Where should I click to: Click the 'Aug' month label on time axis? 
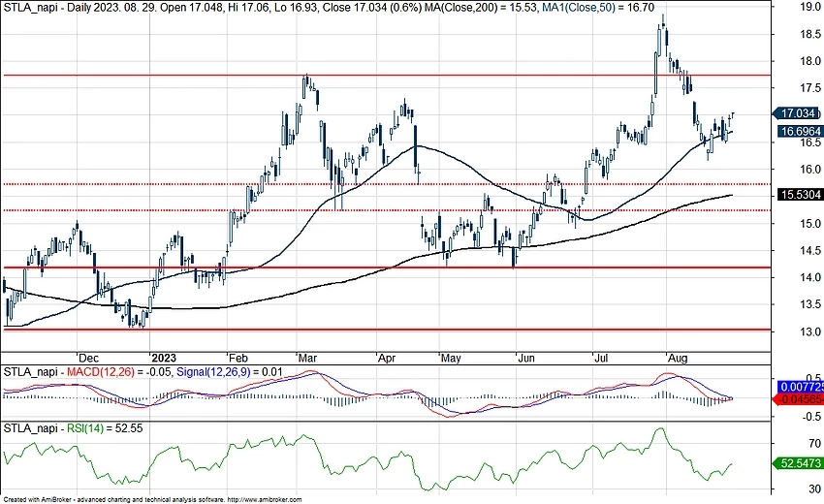pos(678,359)
